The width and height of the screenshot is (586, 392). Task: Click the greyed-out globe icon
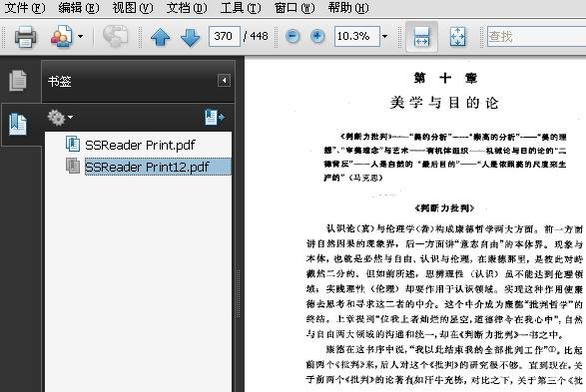(x=115, y=37)
